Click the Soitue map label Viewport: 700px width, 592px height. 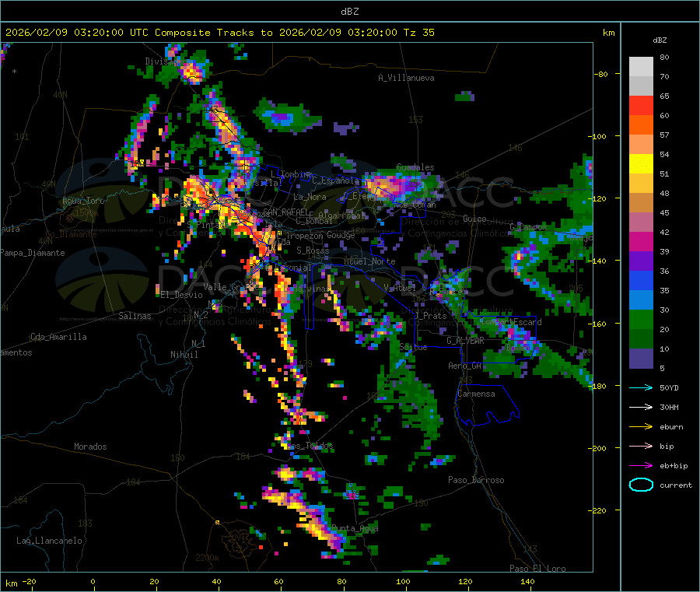(x=414, y=347)
